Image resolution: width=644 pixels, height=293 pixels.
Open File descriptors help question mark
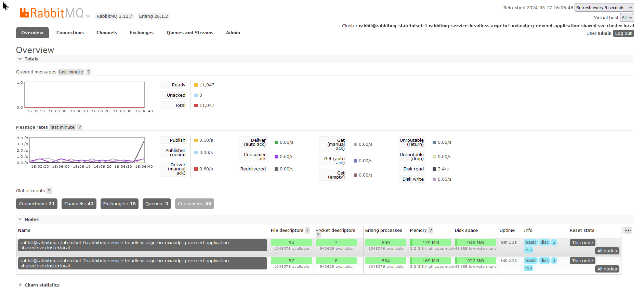307,231
